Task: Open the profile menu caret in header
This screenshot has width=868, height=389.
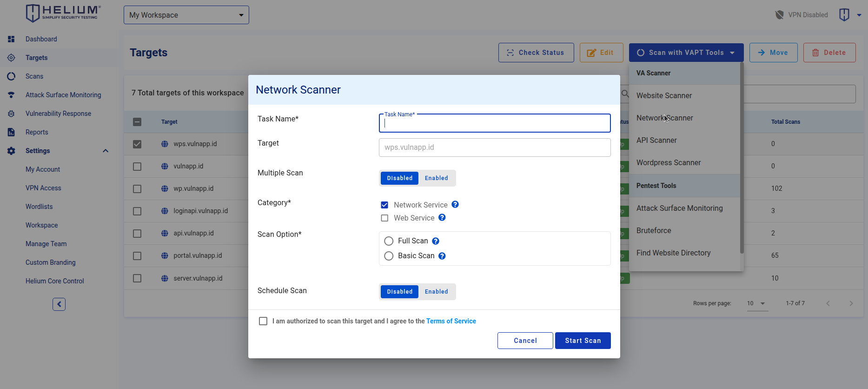Action: point(859,15)
